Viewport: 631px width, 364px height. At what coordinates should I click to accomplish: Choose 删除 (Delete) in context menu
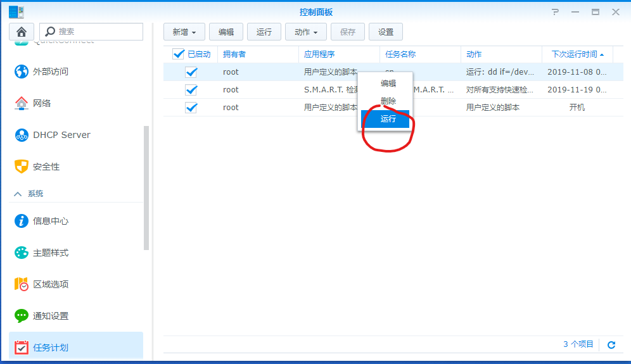tap(388, 101)
